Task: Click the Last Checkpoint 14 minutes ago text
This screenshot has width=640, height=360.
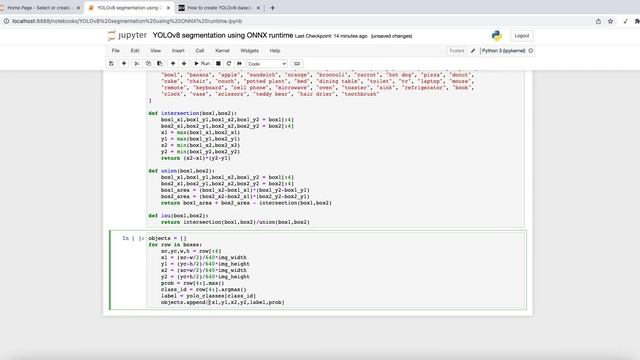Action: click(331, 36)
